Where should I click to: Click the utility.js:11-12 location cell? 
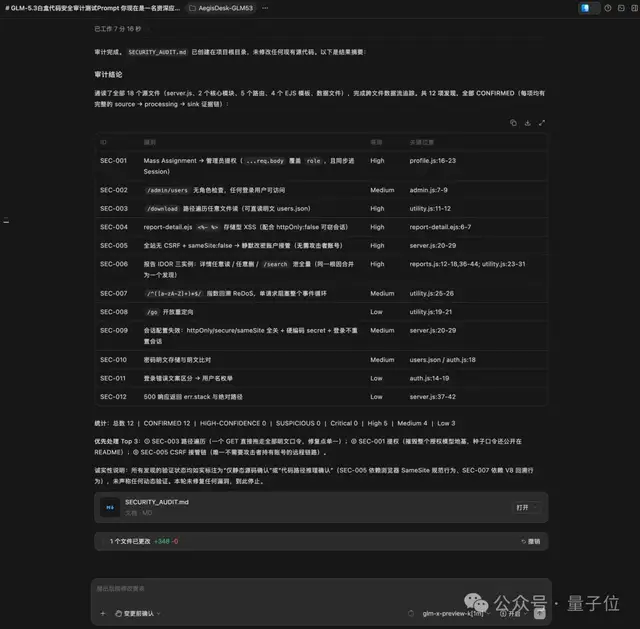pos(430,209)
